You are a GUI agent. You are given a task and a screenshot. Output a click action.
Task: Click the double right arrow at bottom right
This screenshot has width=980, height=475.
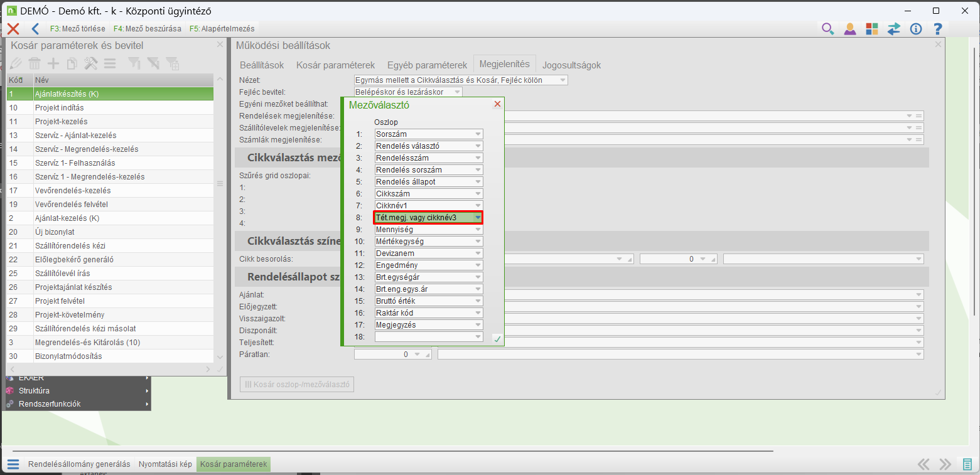click(x=945, y=464)
